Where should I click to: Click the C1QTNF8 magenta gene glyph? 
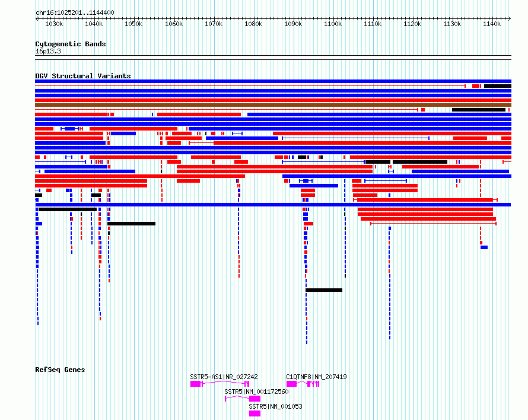coord(303,384)
